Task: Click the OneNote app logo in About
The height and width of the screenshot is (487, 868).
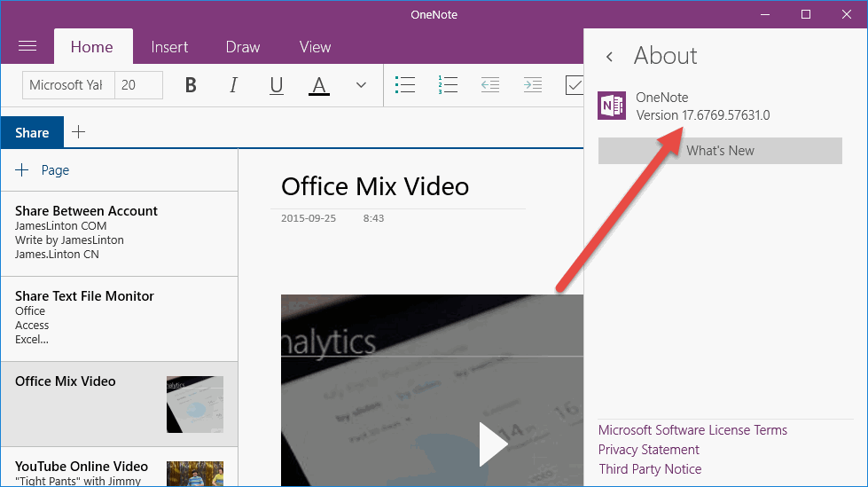Action: [612, 106]
